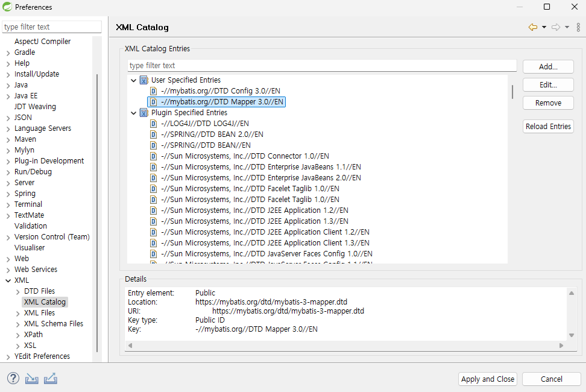Screen dimensions: 586x392
Task: Expand the XPath node
Action: pyautogui.click(x=17, y=335)
